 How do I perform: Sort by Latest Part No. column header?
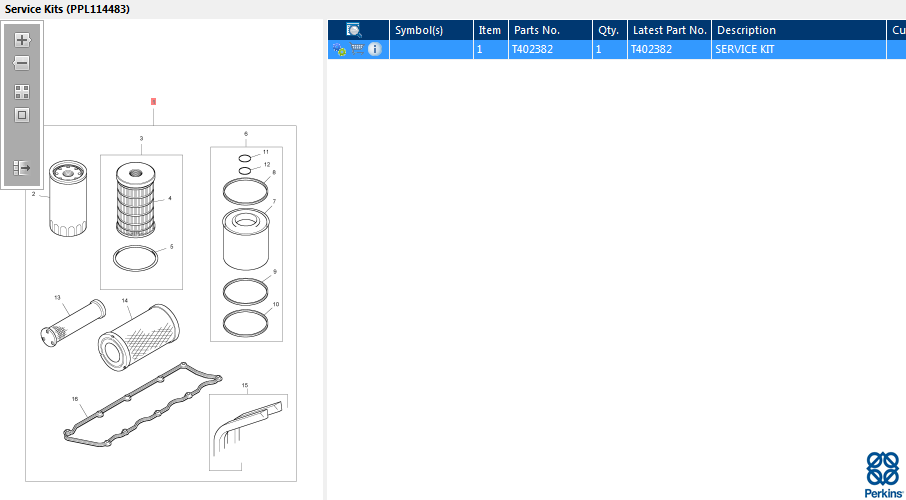[670, 30]
